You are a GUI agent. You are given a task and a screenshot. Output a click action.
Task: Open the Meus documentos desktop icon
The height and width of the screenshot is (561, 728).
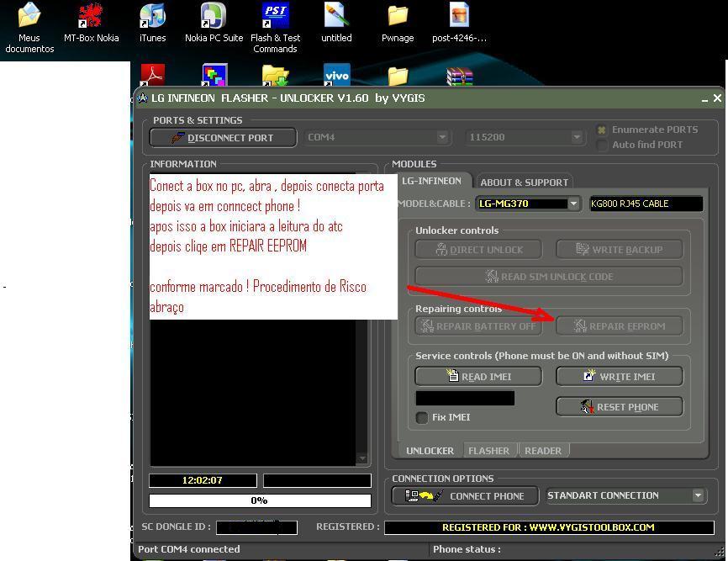coord(29,28)
